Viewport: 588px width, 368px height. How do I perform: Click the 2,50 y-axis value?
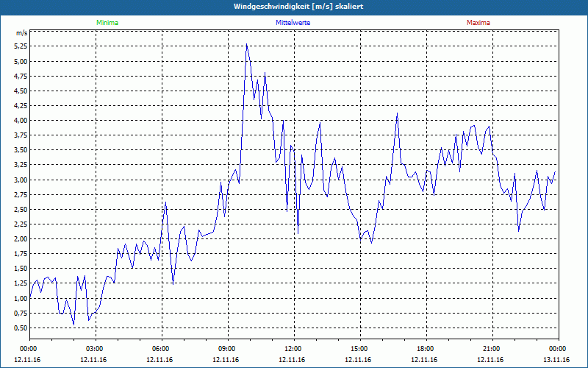coord(21,209)
